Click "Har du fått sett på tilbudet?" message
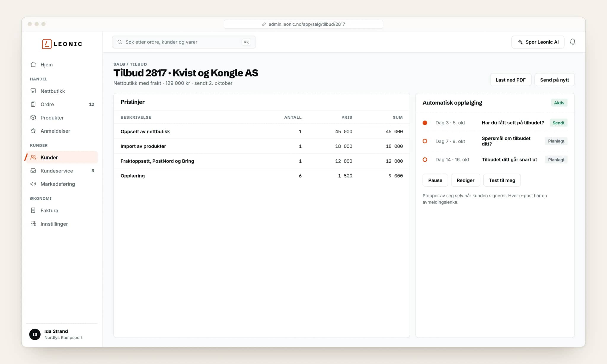This screenshot has height=364, width=607. click(x=512, y=123)
